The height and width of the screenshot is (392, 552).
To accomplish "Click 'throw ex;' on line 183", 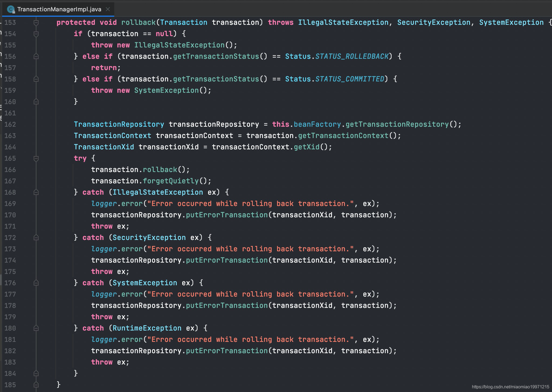I will 110,362.
